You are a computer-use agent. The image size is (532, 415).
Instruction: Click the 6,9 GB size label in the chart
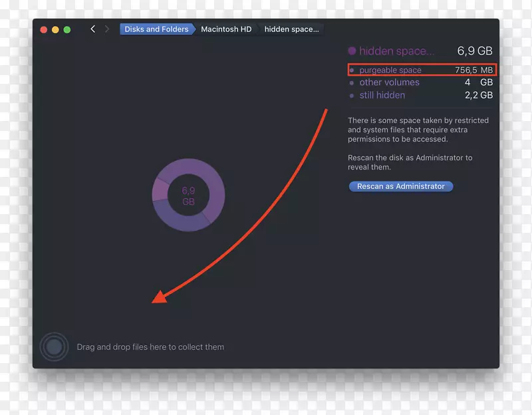click(x=188, y=195)
